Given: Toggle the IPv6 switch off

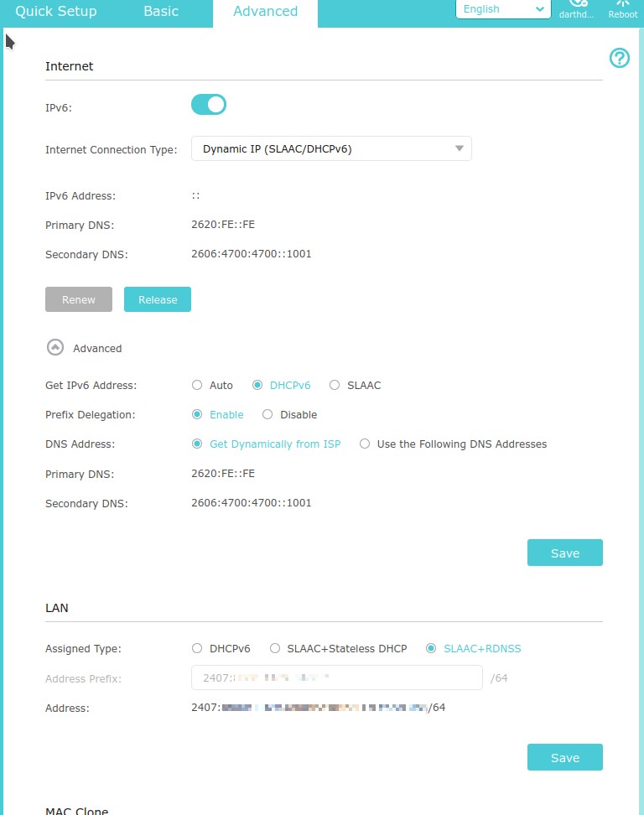Looking at the screenshot, I should [x=209, y=105].
